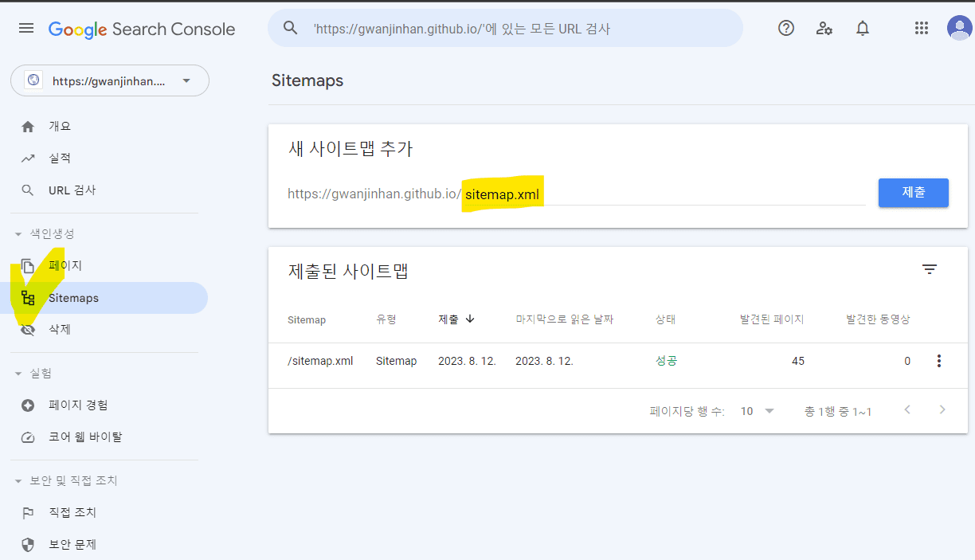Click the trend icon next to 실적

click(28, 159)
